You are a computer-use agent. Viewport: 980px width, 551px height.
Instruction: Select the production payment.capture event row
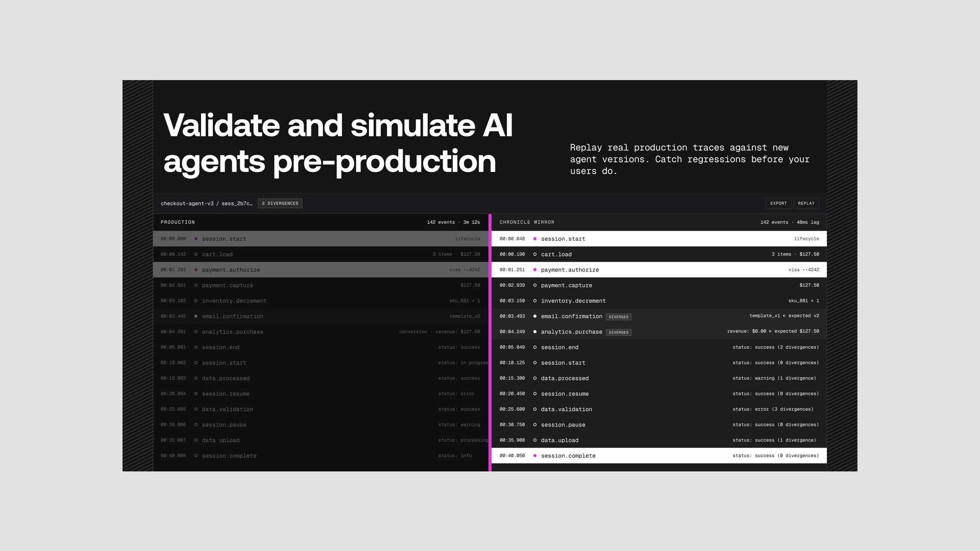click(321, 285)
